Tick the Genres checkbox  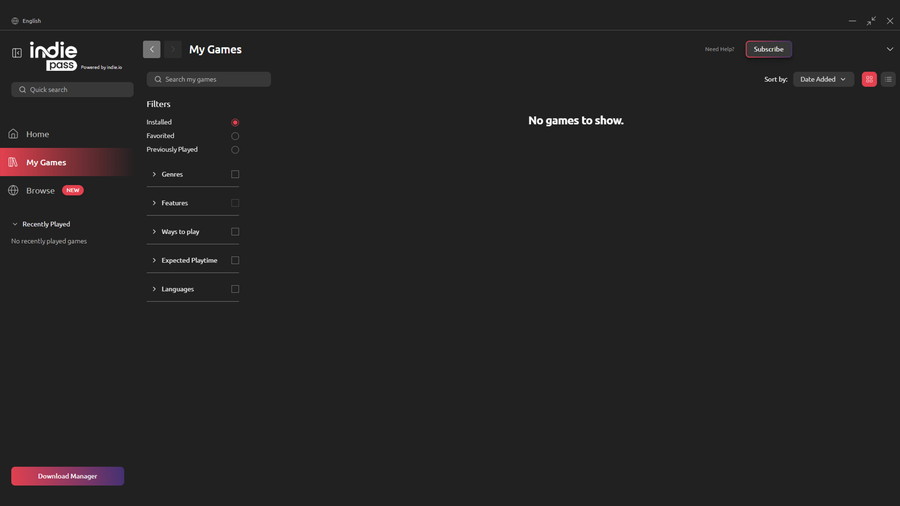click(235, 174)
